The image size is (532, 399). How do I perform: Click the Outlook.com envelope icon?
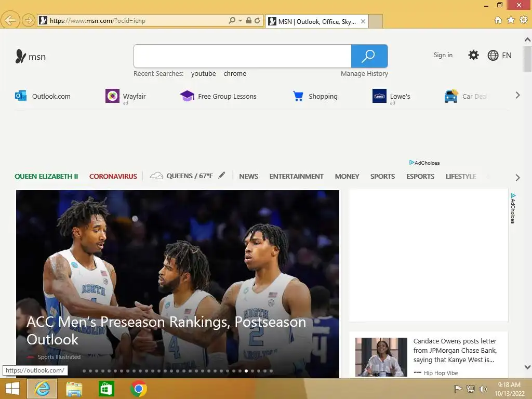tap(21, 96)
